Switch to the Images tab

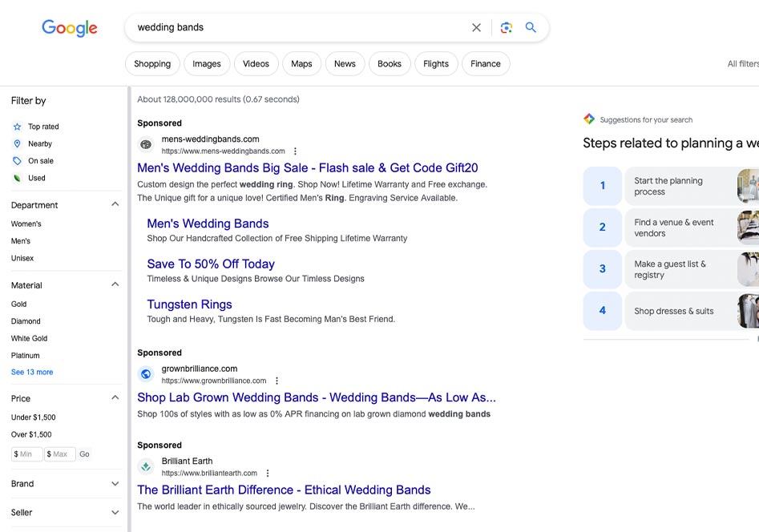click(207, 64)
